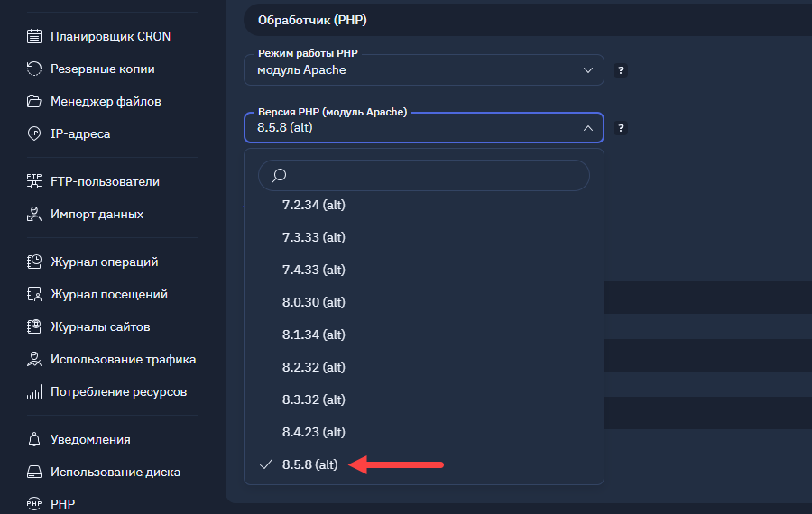812x514 pixels.
Task: Click the operations journal clock icon
Action: pos(34,262)
